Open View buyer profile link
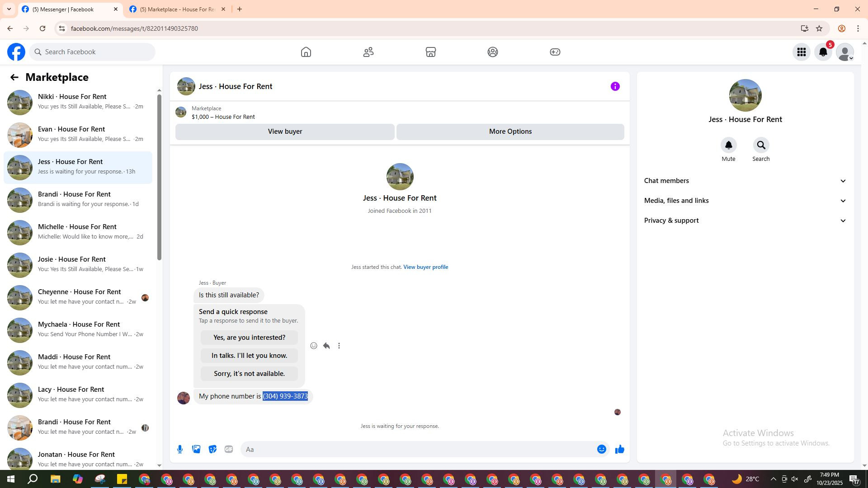Screen dimensions: 868x488 click(425, 267)
